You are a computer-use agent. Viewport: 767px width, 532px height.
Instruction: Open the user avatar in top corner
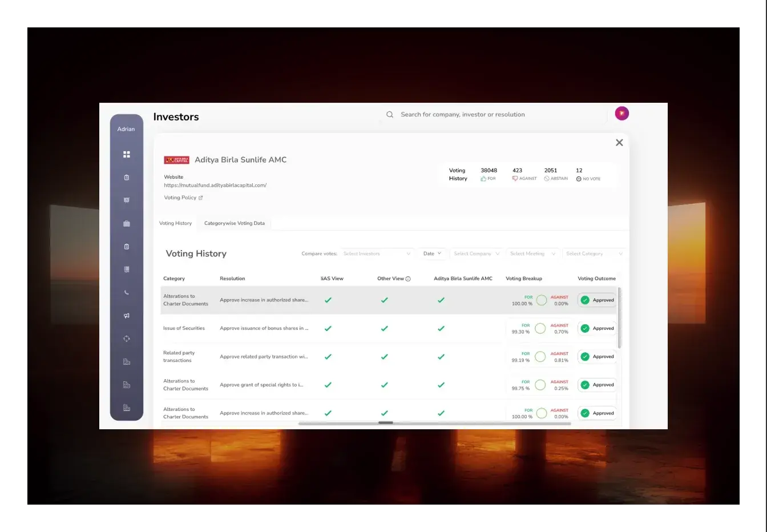click(x=621, y=114)
